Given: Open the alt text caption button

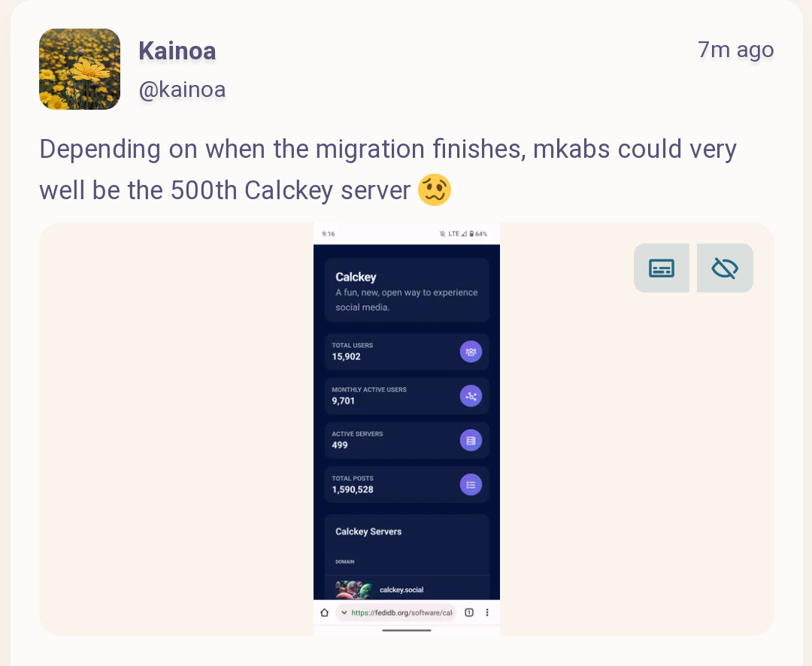Looking at the screenshot, I should click(661, 268).
